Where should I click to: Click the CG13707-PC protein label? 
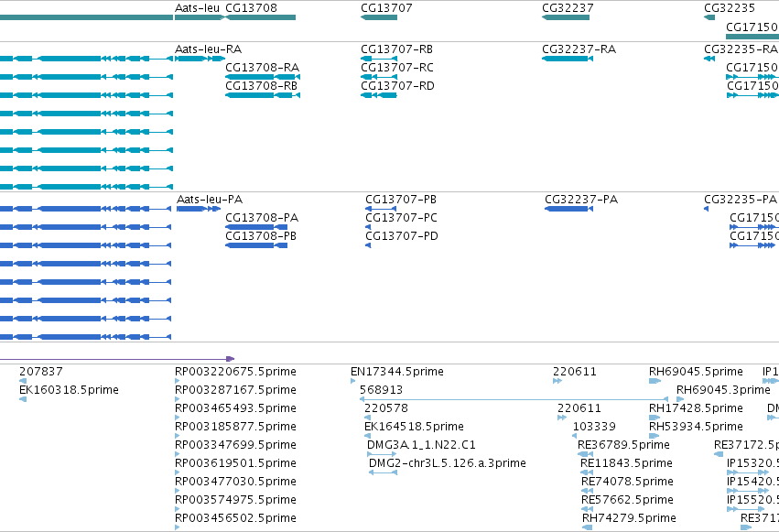pos(402,218)
